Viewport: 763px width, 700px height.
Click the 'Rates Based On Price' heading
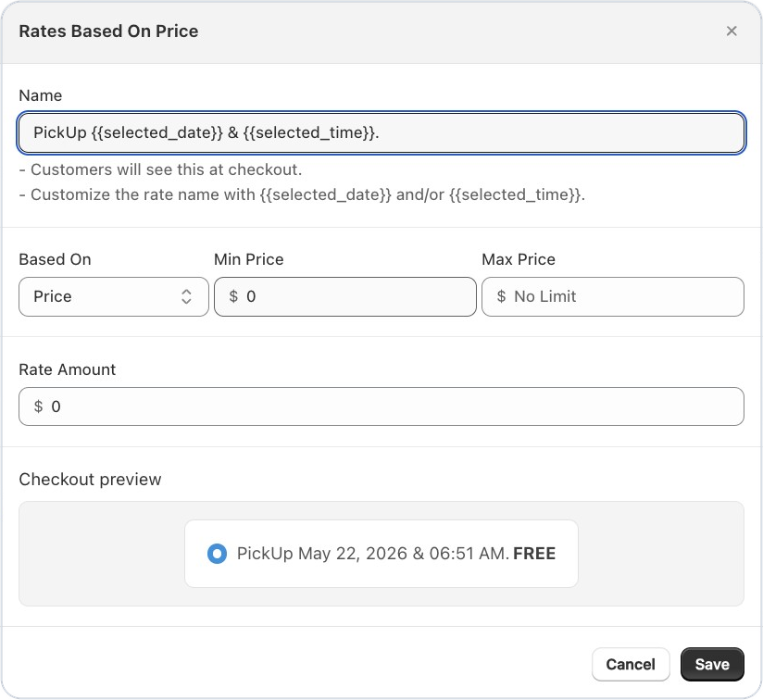[108, 31]
